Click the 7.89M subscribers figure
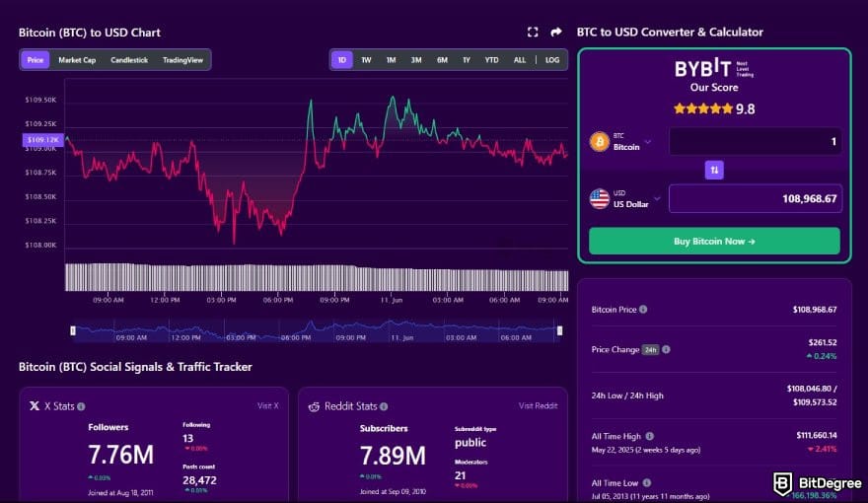 point(393,456)
